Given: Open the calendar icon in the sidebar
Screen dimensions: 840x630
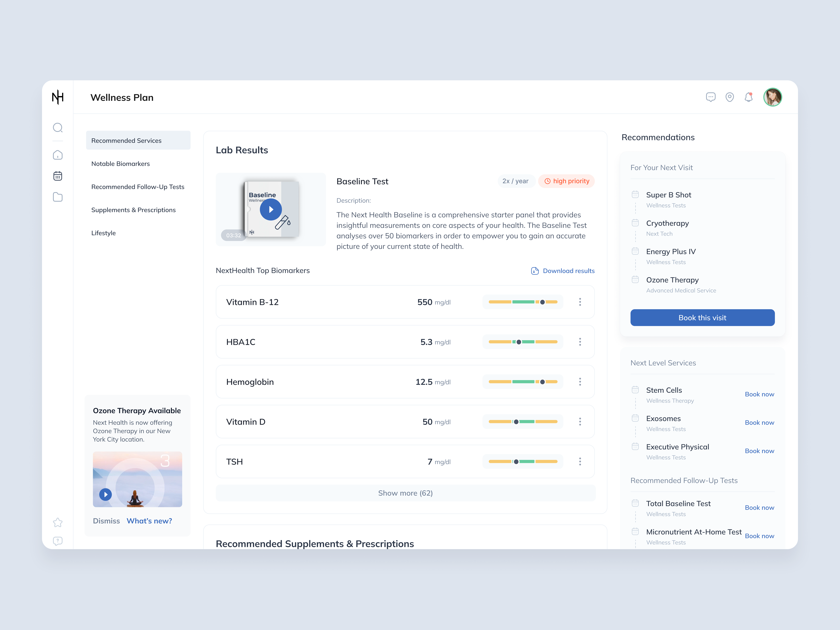Looking at the screenshot, I should (58, 175).
